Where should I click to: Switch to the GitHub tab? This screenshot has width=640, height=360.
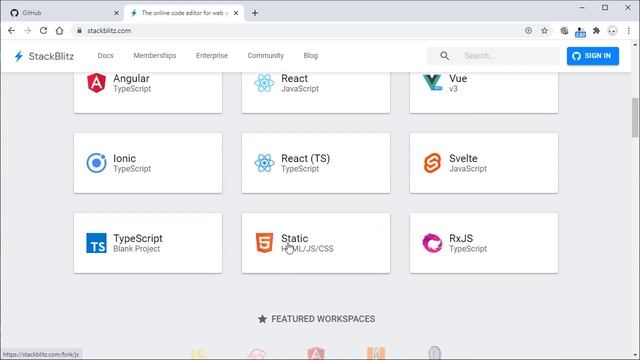pyautogui.click(x=63, y=13)
